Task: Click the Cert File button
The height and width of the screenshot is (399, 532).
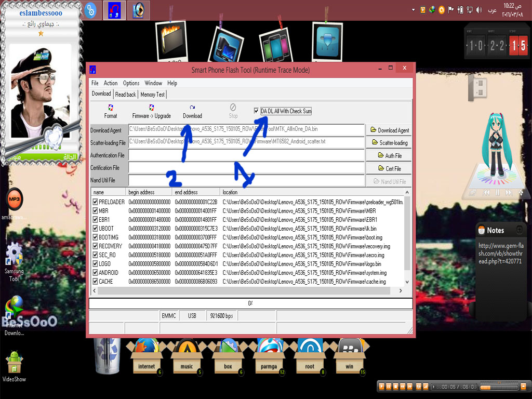Action: click(x=389, y=168)
